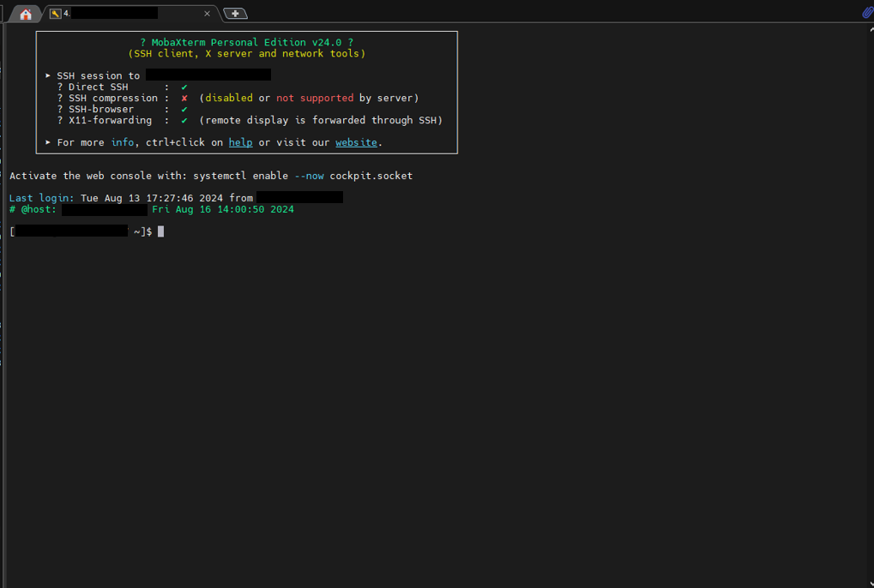The image size is (874, 588).
Task: Click the blue "info" word in banner
Action: [122, 142]
